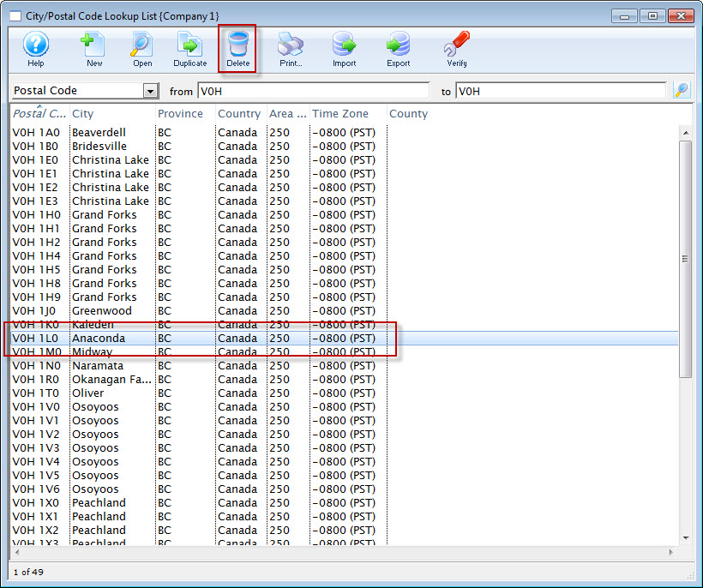Click the vertical scrollbar thumb
The width and height of the screenshot is (703, 588).
[686, 259]
